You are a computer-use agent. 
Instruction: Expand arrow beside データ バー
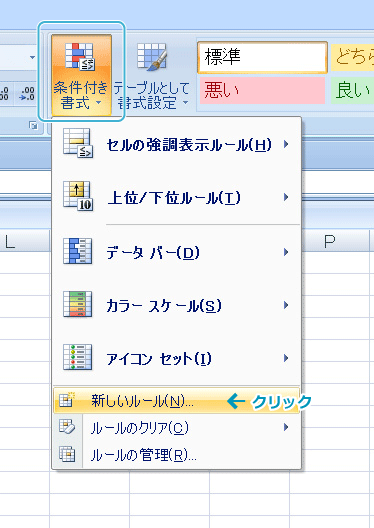(286, 252)
